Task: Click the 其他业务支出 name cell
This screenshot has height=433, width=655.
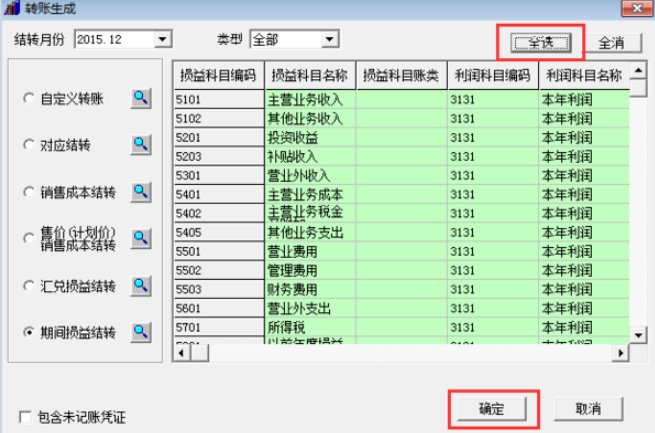Action: tap(310, 233)
